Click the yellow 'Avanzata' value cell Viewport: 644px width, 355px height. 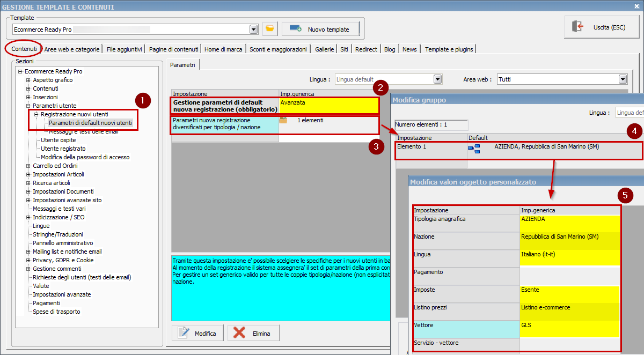coord(329,106)
